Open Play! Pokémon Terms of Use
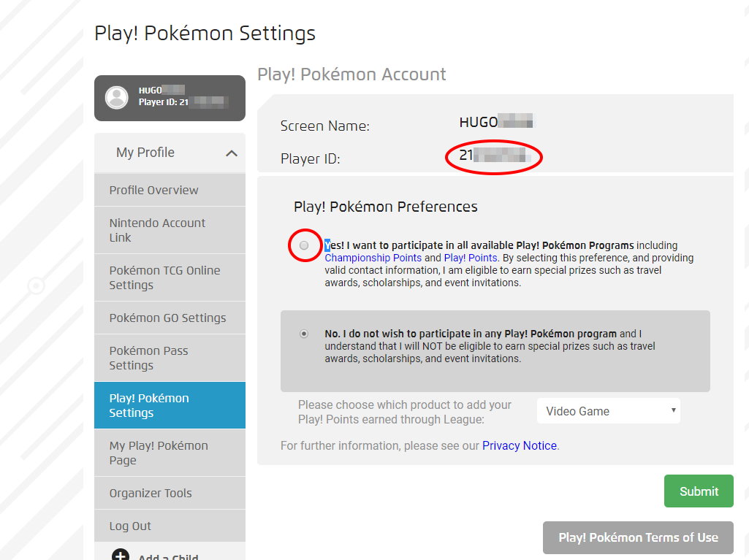 pyautogui.click(x=638, y=537)
